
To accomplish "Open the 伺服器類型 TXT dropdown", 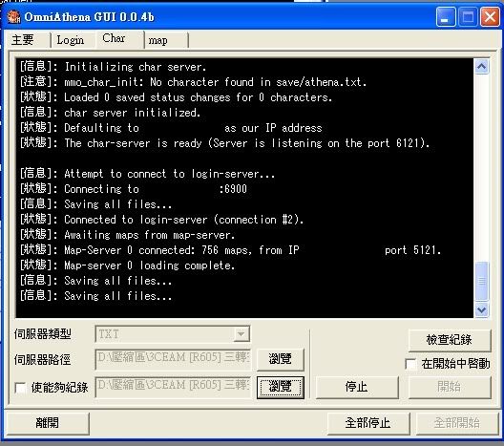I will click(x=172, y=334).
